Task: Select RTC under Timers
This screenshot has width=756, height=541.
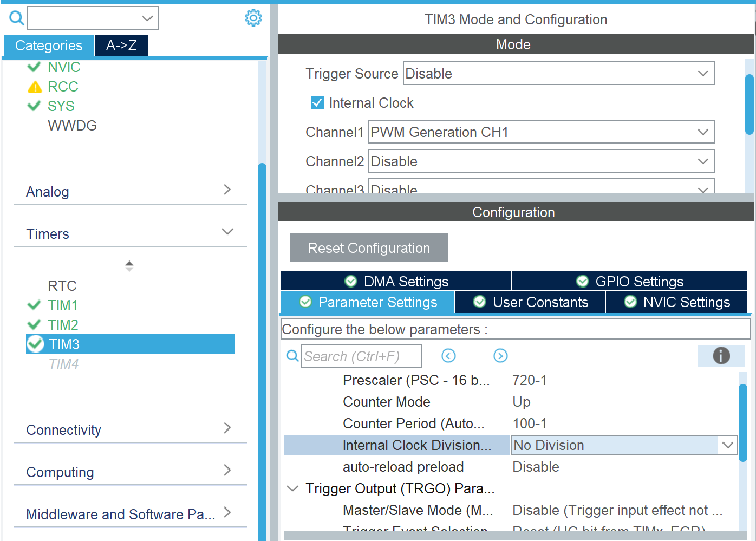Action: click(x=62, y=286)
